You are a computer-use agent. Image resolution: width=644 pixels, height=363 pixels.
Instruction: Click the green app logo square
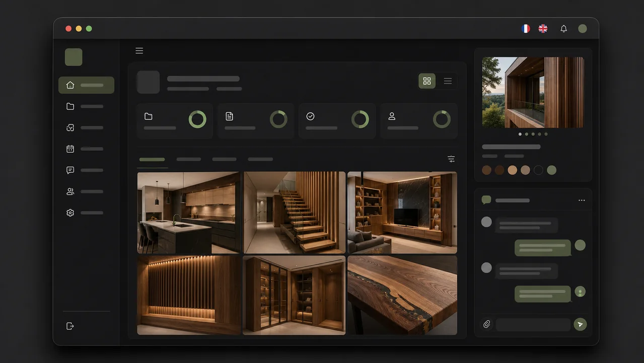coord(74,57)
